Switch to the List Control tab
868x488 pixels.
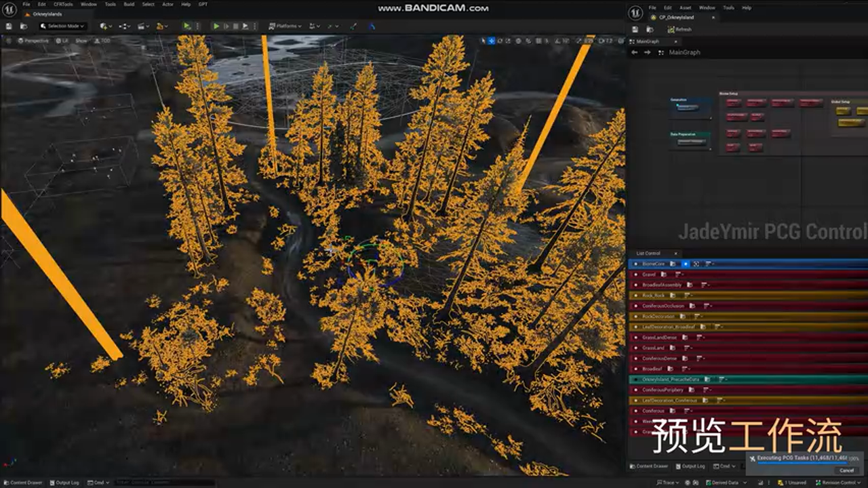click(x=648, y=253)
